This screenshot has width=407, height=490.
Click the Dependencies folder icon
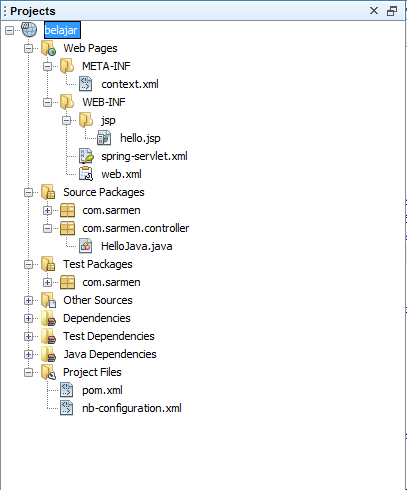[48, 318]
